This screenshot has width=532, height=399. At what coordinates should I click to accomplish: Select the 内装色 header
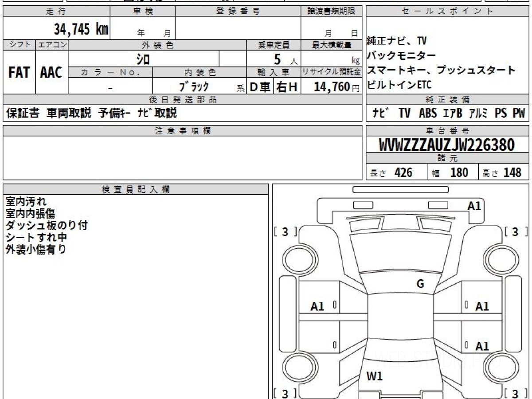pyautogui.click(x=199, y=72)
